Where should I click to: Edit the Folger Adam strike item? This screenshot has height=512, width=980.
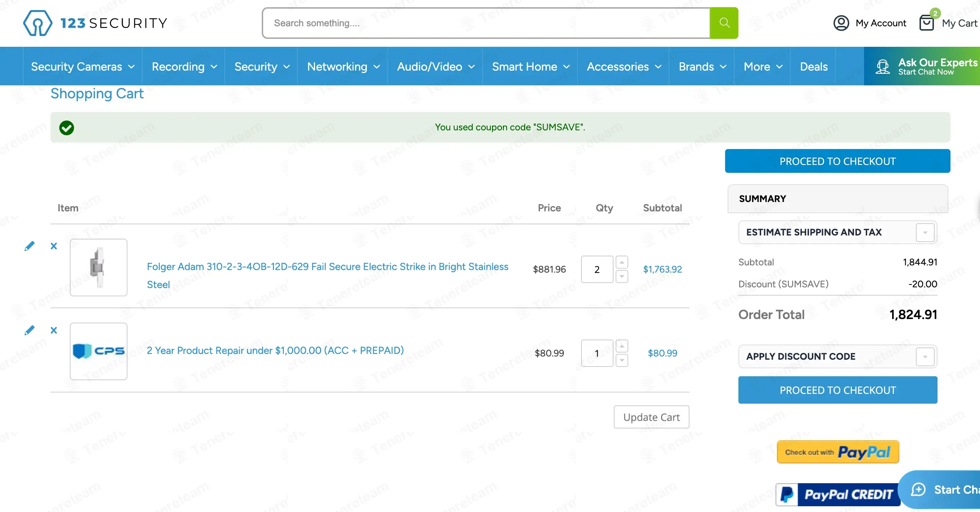coord(29,246)
